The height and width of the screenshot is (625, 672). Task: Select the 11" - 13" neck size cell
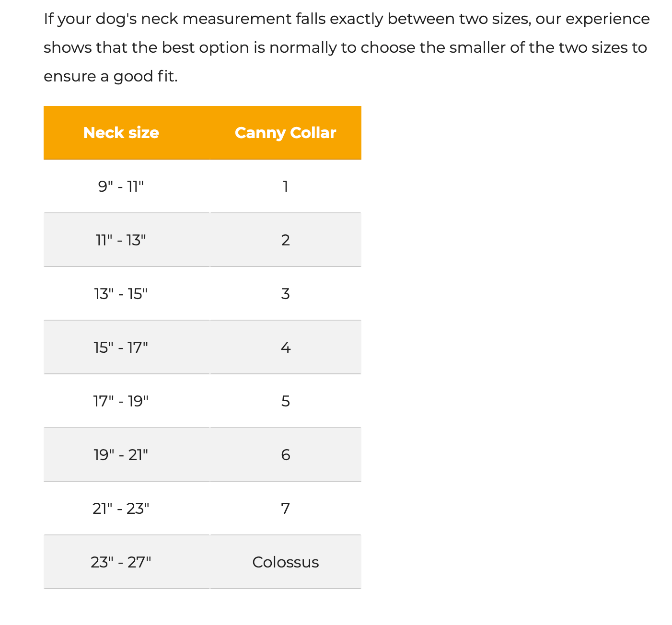[x=121, y=240]
